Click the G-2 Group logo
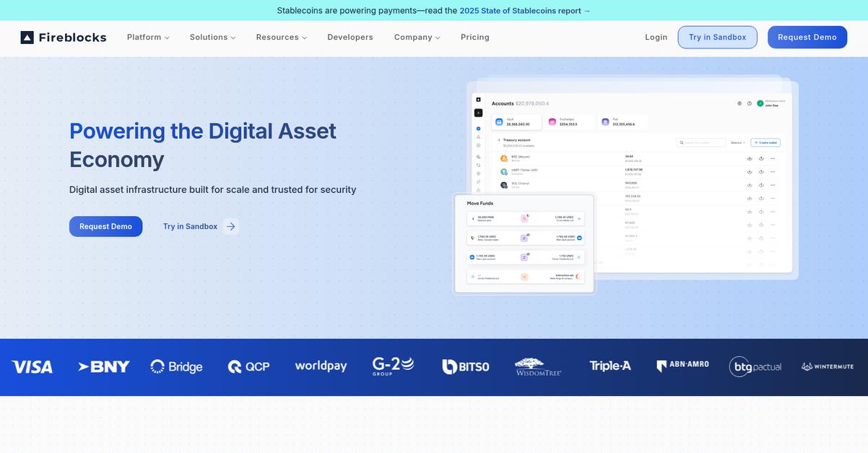Screen dimensions: 868x453 tap(393, 366)
